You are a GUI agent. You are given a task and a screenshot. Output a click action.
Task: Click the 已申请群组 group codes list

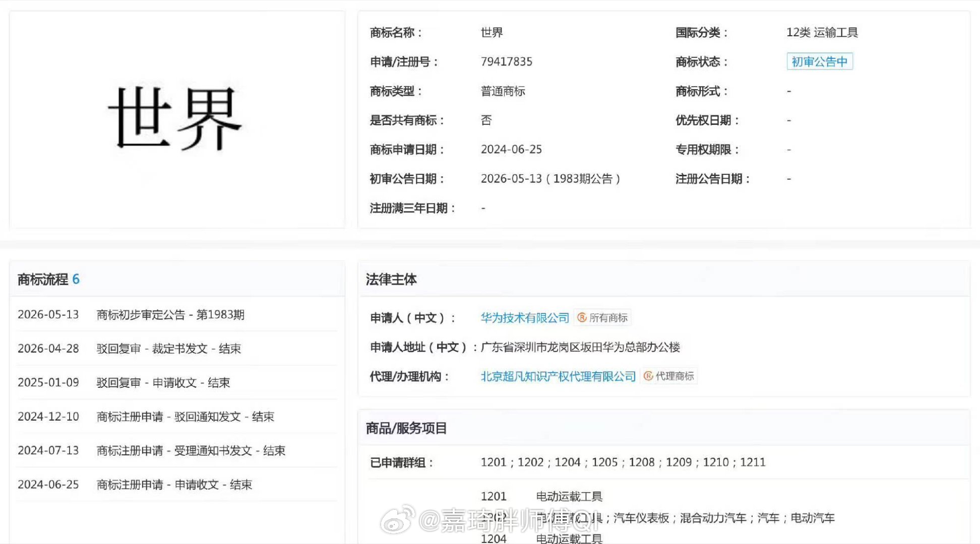(623, 462)
